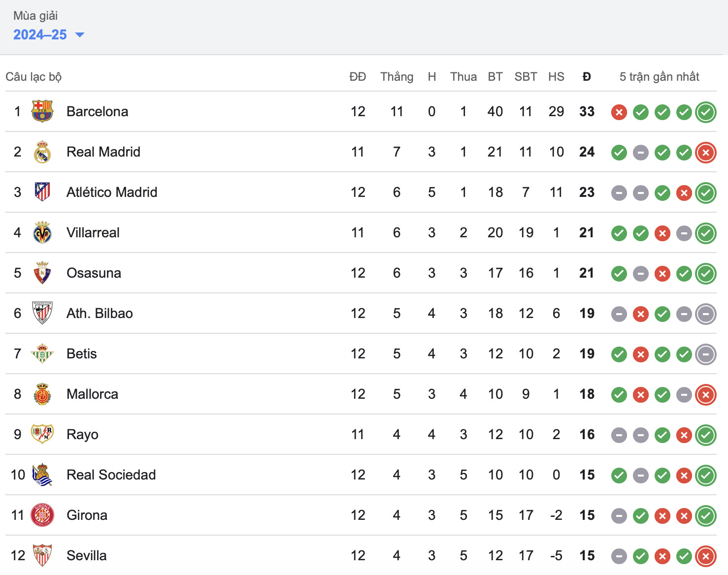Click the Thắng column header
The height and width of the screenshot is (575, 728).
pos(397,77)
